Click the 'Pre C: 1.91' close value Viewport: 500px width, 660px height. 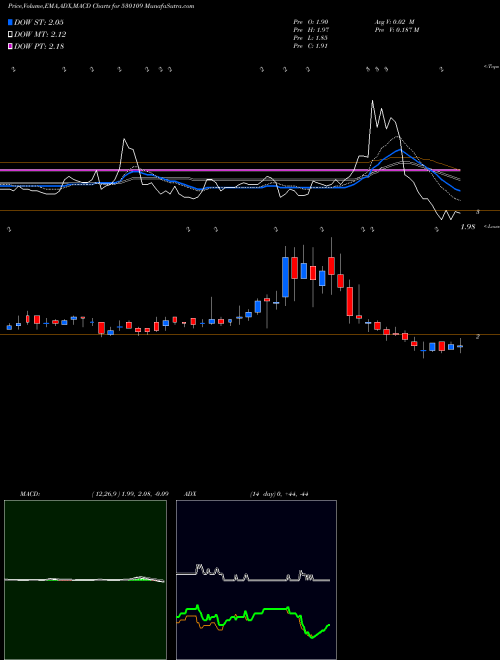click(311, 46)
